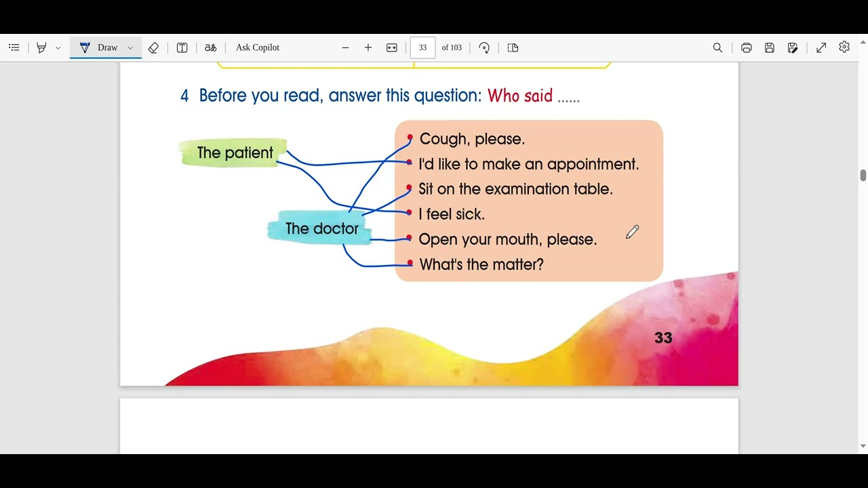This screenshot has height=488, width=868.
Task: Click the red 'Who said' text
Action: [520, 96]
